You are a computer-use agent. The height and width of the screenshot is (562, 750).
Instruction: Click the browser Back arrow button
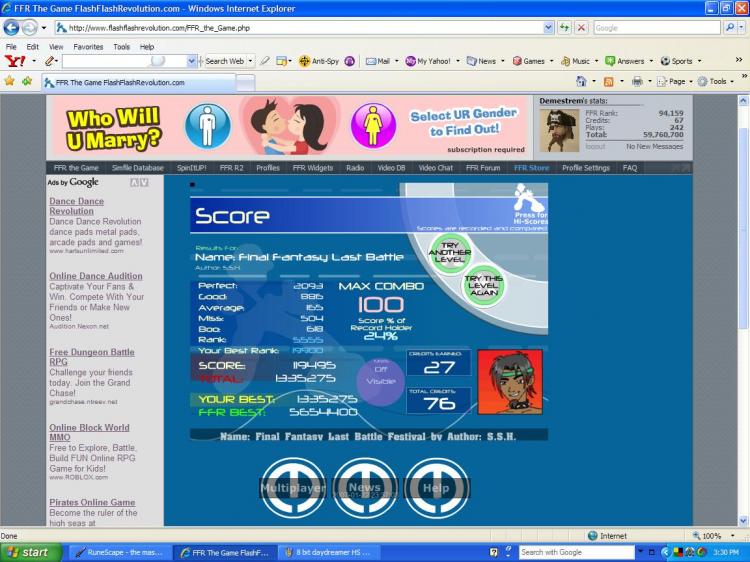[11, 28]
